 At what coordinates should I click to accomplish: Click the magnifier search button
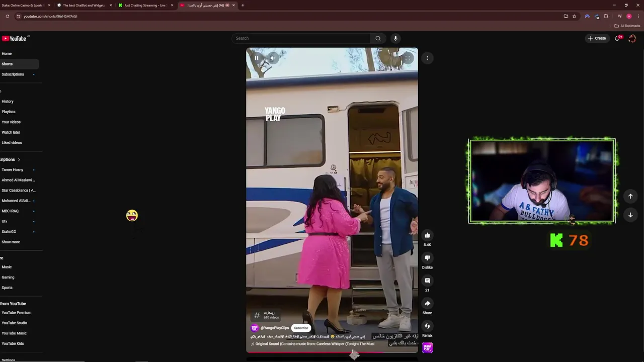(x=378, y=38)
